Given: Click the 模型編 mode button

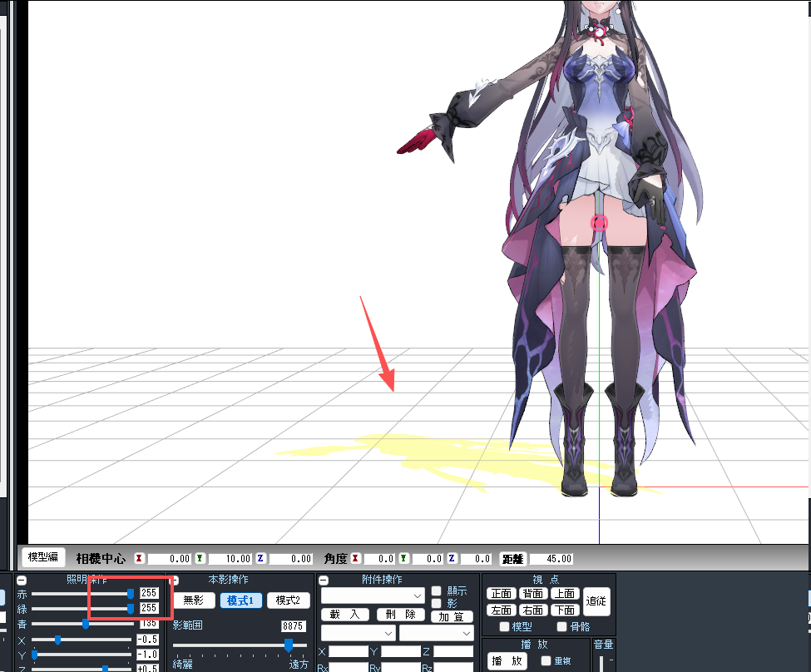Looking at the screenshot, I should [x=43, y=557].
